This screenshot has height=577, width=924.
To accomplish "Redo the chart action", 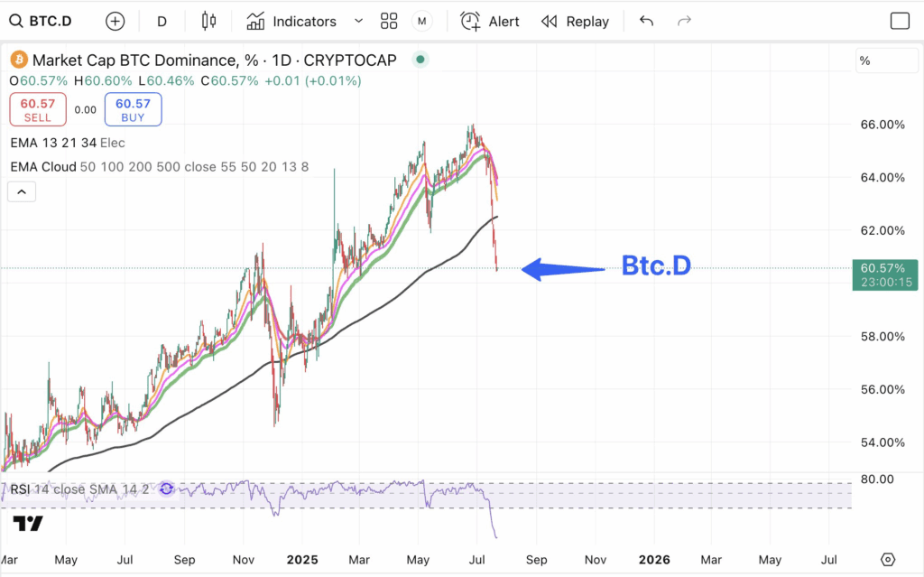I will pyautogui.click(x=684, y=22).
